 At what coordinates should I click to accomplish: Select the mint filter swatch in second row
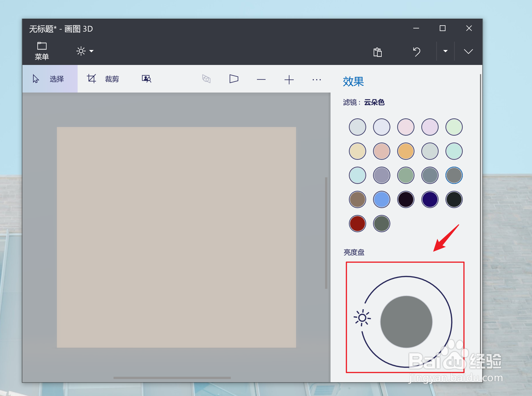(454, 151)
